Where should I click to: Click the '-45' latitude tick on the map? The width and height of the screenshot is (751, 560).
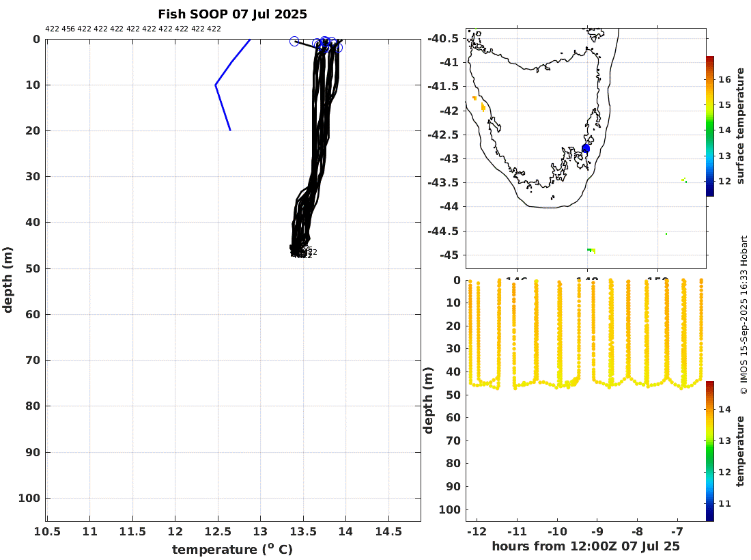[x=447, y=255]
